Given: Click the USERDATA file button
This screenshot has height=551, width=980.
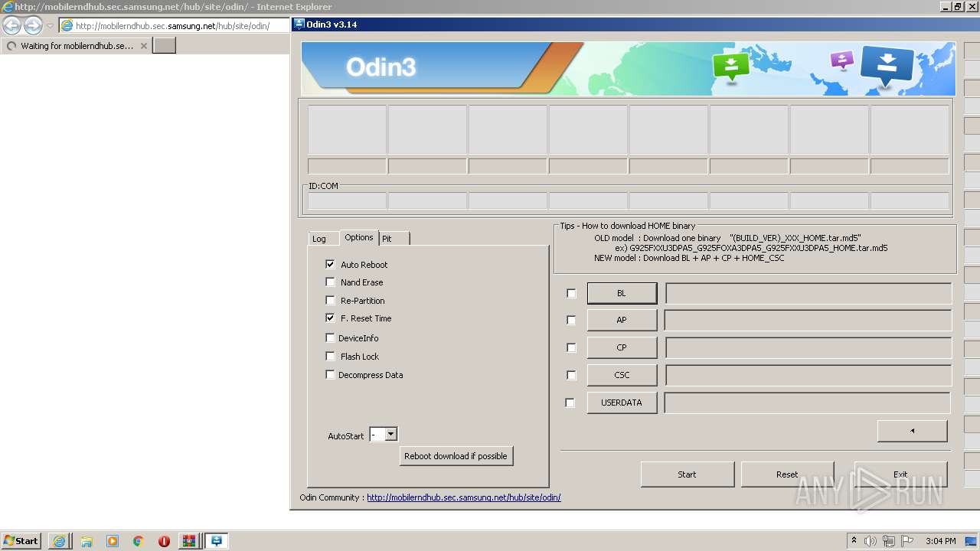Looking at the screenshot, I should (x=622, y=403).
